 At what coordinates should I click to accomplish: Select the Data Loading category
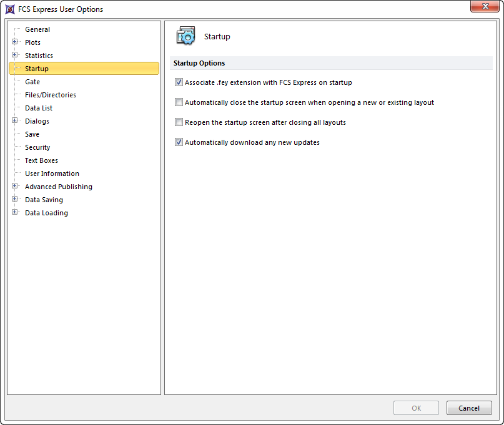point(46,213)
